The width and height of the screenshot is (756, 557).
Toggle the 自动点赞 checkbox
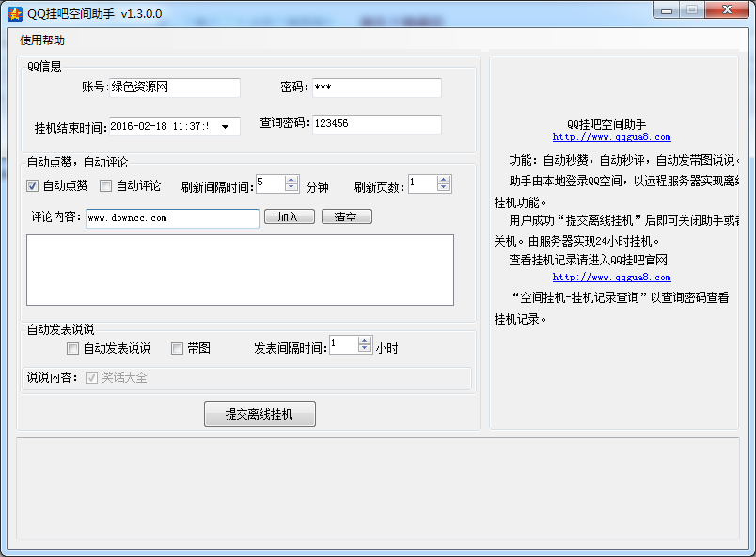click(x=33, y=185)
